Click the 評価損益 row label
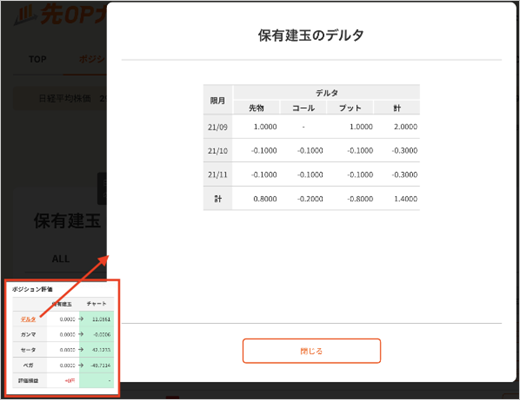Image resolution: width=520 pixels, height=400 pixels. pyautogui.click(x=28, y=381)
